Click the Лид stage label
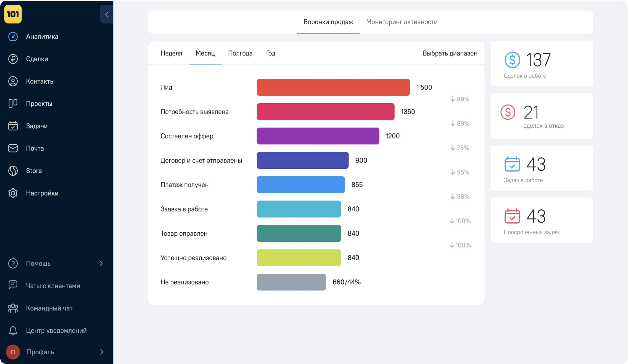The image size is (628, 364). click(x=167, y=88)
